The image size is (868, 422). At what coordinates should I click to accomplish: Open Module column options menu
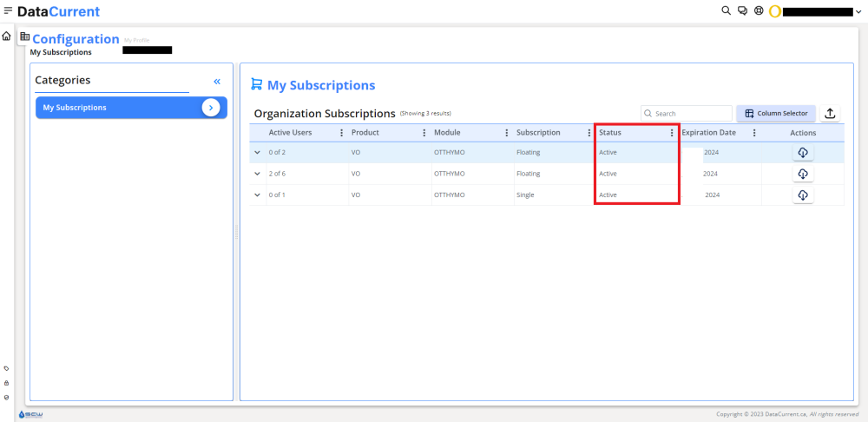pyautogui.click(x=507, y=133)
